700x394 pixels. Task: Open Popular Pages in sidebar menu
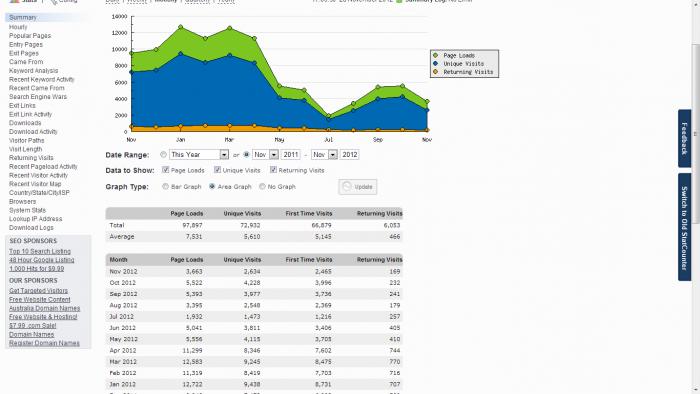click(30, 36)
